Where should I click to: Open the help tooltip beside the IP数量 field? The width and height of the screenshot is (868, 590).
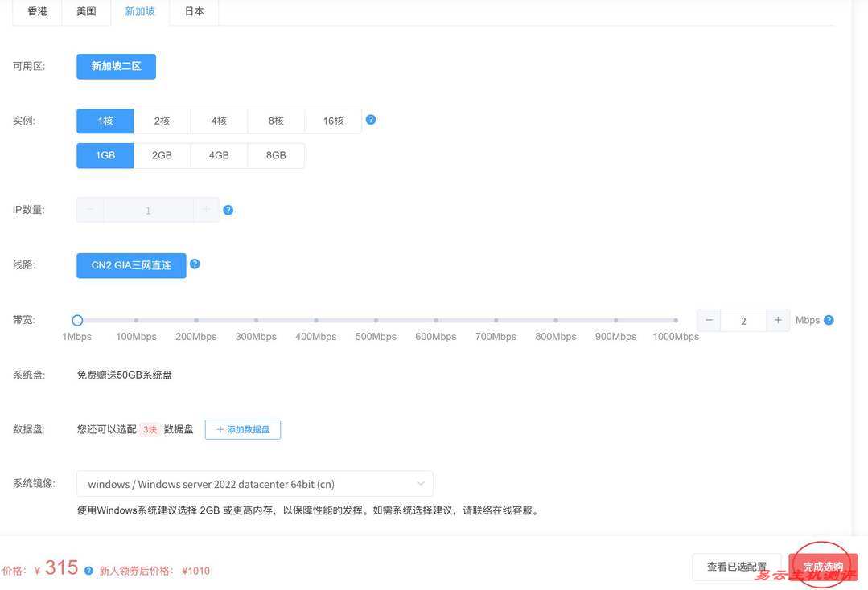(228, 209)
